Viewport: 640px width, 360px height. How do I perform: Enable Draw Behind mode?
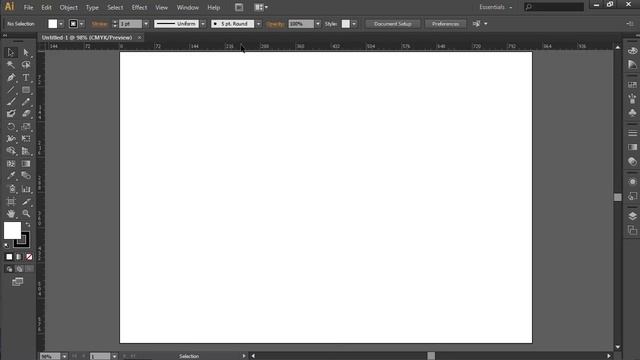[19, 269]
